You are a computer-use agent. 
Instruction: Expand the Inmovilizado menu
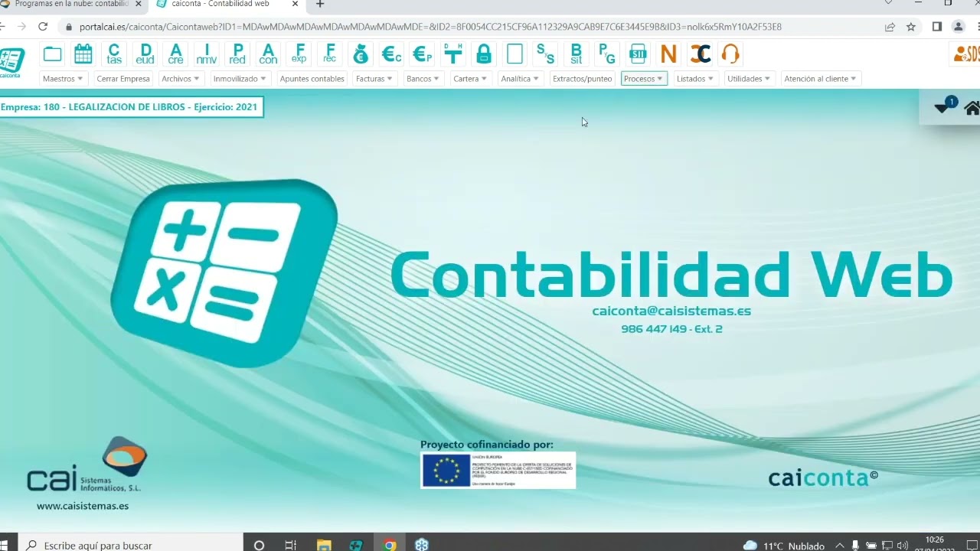pos(240,79)
